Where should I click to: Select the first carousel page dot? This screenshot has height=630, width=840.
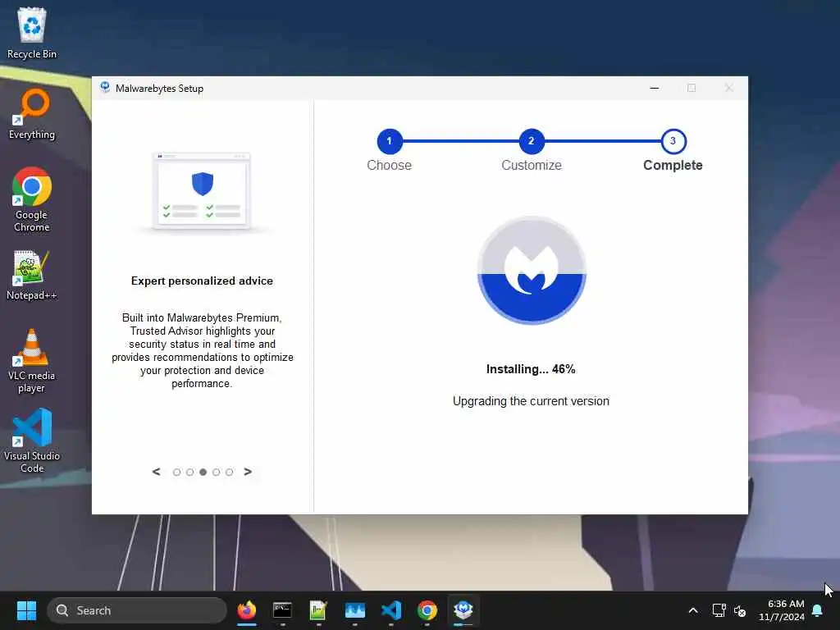pos(177,472)
